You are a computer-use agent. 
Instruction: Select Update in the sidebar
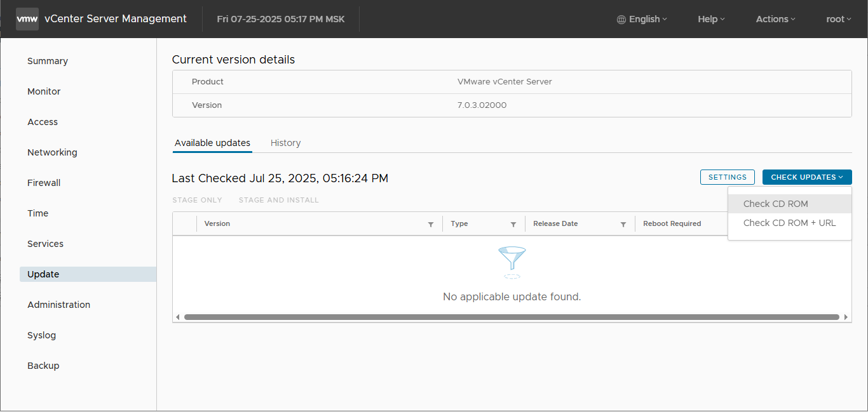click(x=88, y=274)
